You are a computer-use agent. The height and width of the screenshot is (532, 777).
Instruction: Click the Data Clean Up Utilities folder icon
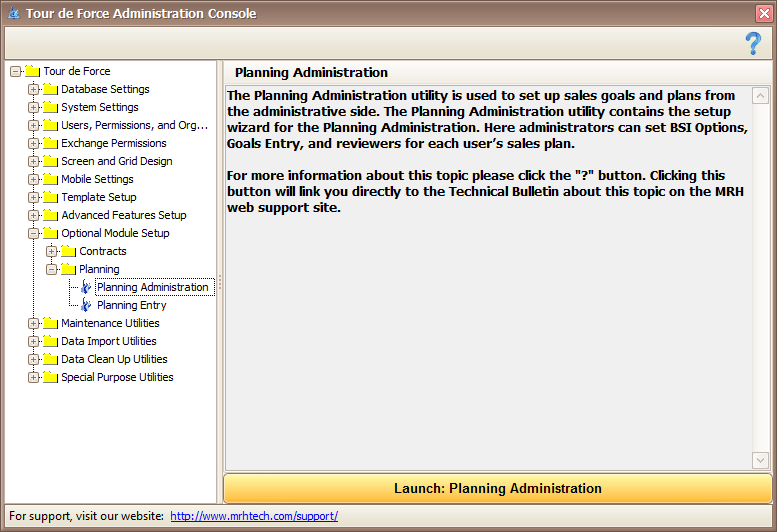tap(51, 360)
